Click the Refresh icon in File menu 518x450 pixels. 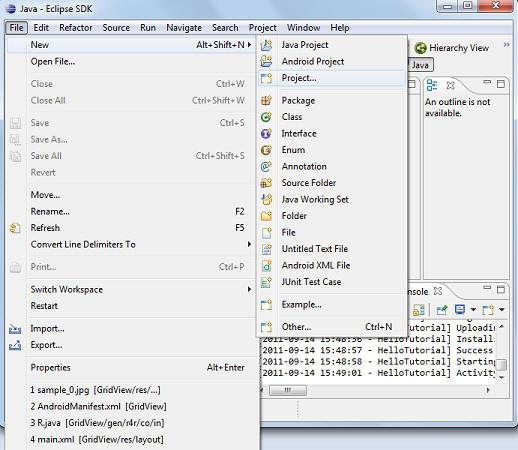click(15, 228)
